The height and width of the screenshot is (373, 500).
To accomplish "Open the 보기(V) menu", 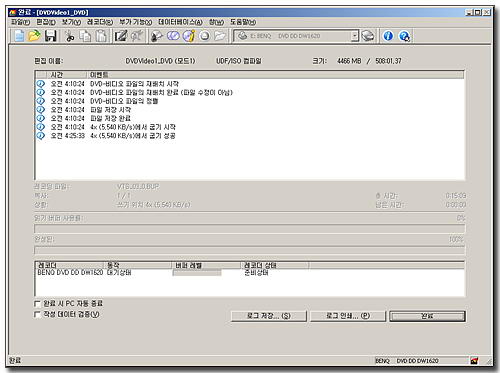I will [71, 22].
